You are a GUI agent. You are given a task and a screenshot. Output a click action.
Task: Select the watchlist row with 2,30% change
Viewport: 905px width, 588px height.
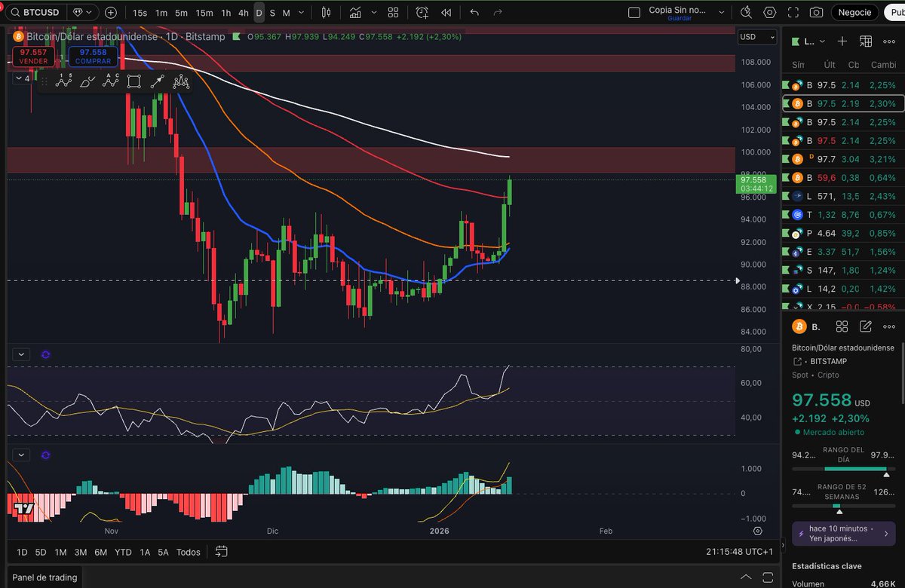point(843,104)
